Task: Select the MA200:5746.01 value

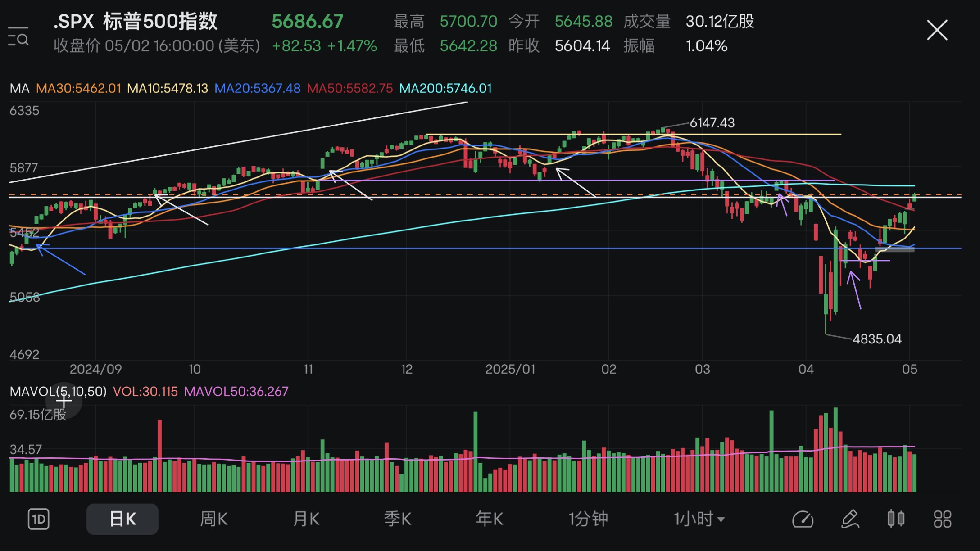Action: click(445, 88)
